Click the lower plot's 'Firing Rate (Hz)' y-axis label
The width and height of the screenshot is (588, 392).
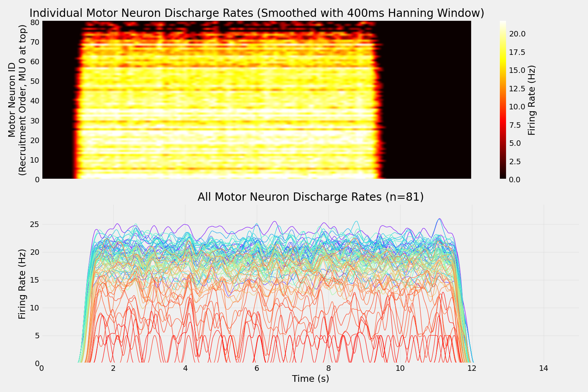point(22,284)
